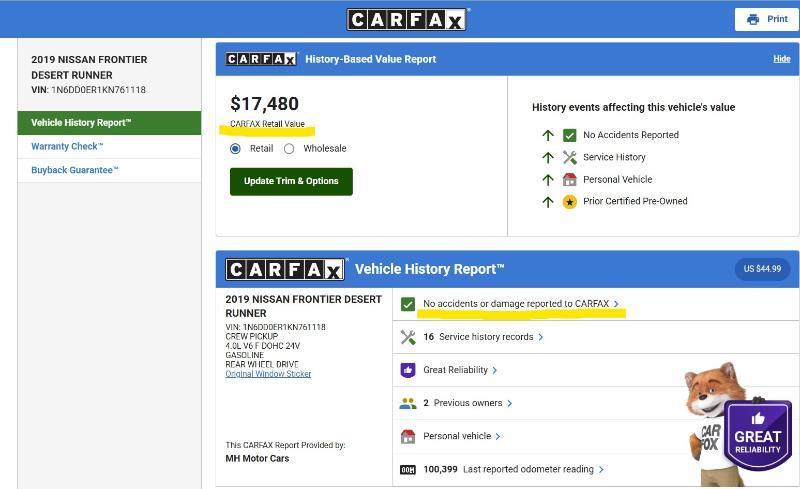Expand Last reported odometer reading chevron
This screenshot has height=489, width=800.
[601, 469]
